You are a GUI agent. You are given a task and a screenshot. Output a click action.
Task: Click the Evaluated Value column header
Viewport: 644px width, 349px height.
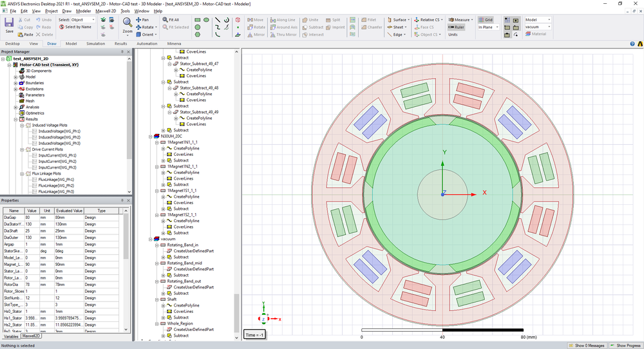(x=69, y=211)
